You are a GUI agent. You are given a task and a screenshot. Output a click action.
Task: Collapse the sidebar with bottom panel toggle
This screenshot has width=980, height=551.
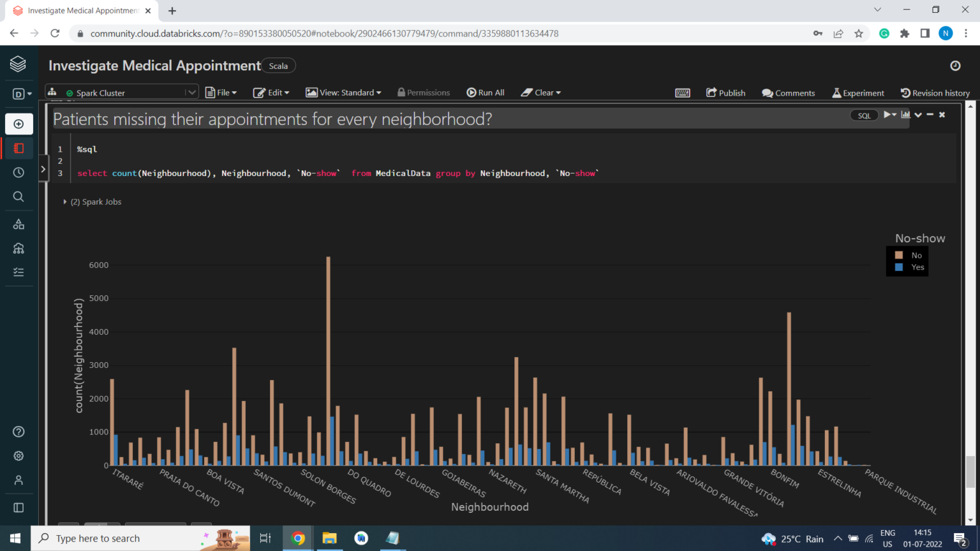click(19, 508)
